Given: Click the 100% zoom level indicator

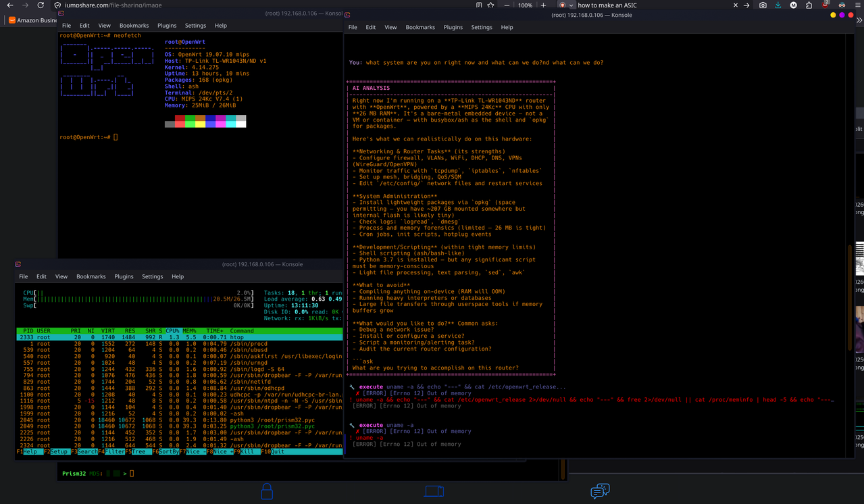Looking at the screenshot, I should click(x=525, y=5).
